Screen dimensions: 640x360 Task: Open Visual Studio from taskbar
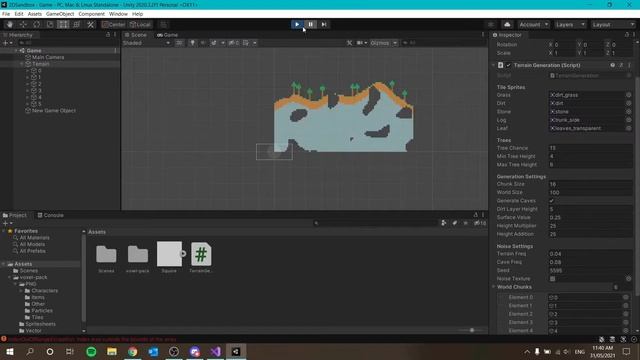pos(216,351)
